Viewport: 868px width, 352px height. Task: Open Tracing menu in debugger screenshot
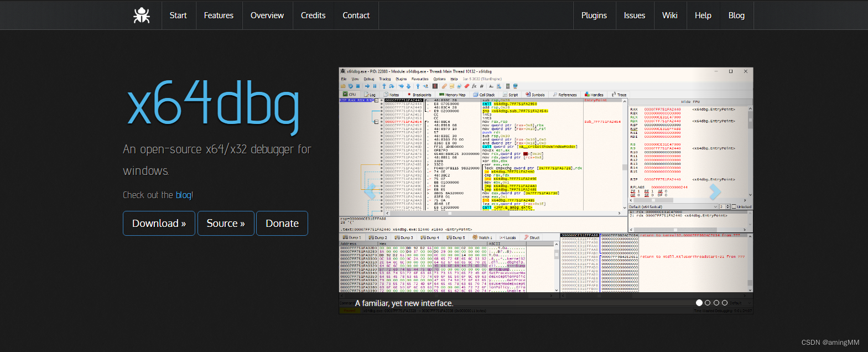pyautogui.click(x=384, y=79)
